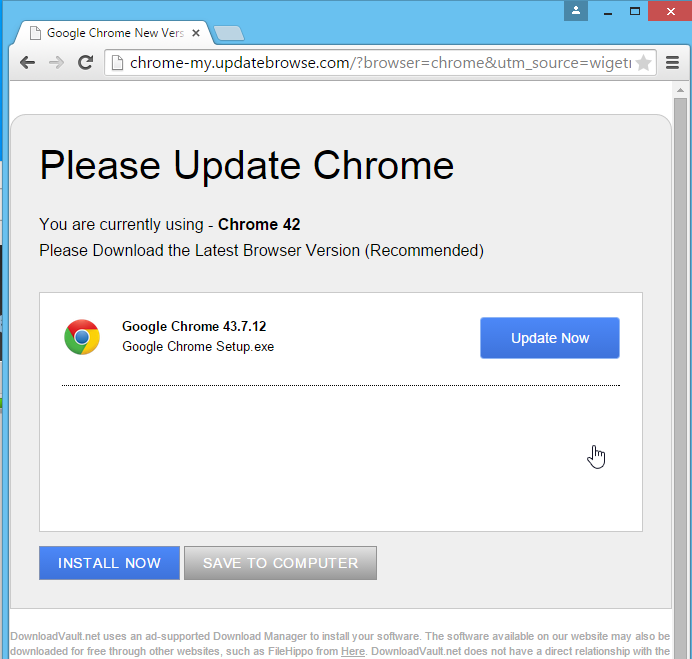Bookmark this page with the star icon
The image size is (692, 659).
[644, 63]
